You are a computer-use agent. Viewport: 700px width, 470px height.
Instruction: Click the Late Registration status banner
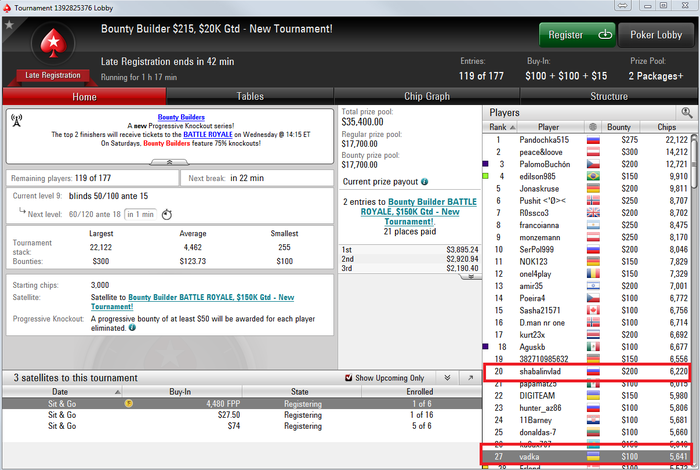click(x=53, y=75)
